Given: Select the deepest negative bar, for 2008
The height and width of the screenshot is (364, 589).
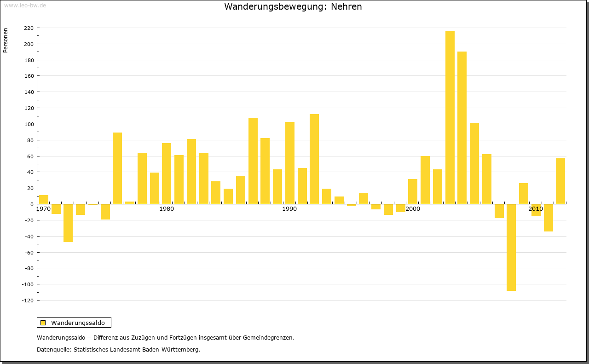Looking at the screenshot, I should (x=511, y=247).
